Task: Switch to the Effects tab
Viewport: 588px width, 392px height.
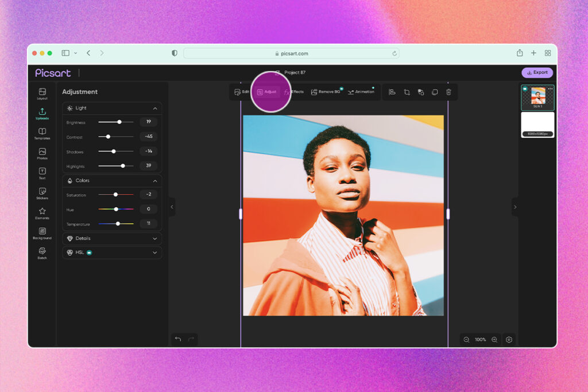Action: (x=293, y=92)
